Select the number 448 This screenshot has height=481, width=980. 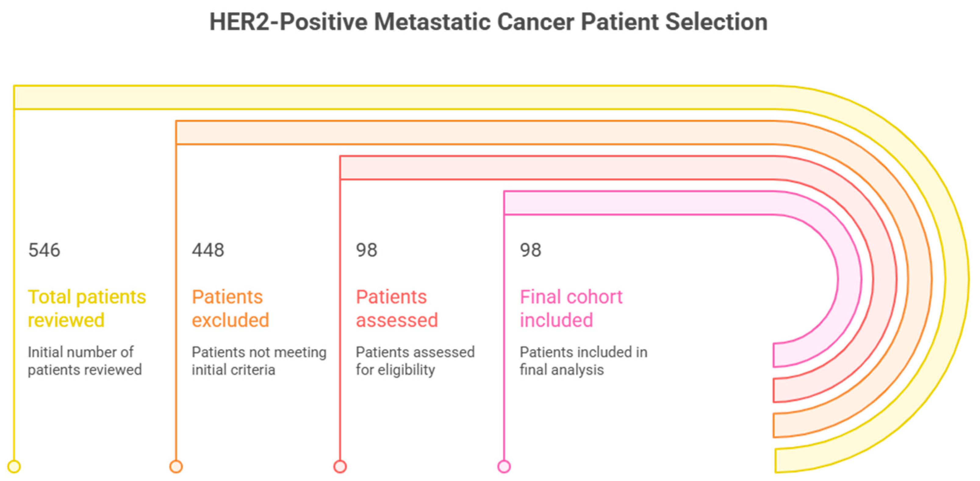tap(208, 250)
